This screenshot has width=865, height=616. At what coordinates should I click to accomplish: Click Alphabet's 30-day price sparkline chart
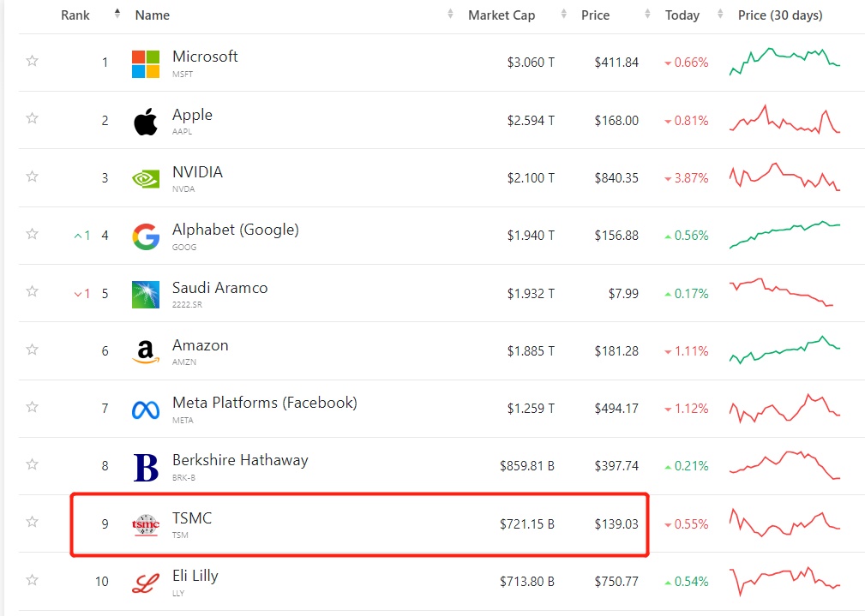click(784, 235)
